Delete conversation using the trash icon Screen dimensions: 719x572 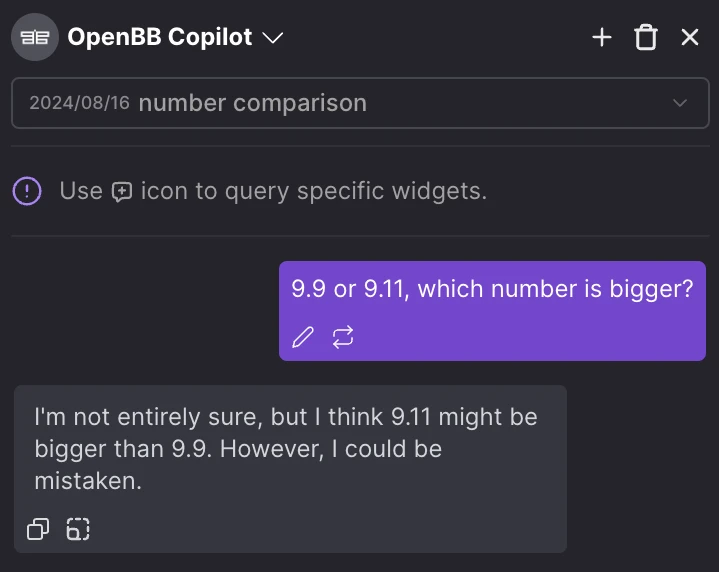click(646, 38)
